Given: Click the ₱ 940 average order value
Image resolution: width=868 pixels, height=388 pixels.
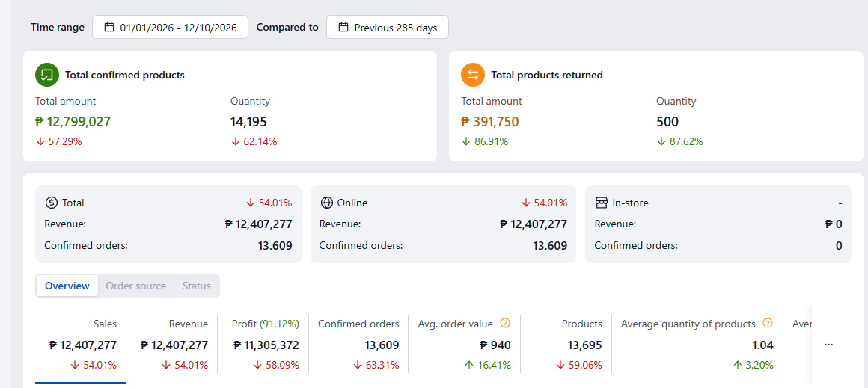Looking at the screenshot, I should 495,345.
